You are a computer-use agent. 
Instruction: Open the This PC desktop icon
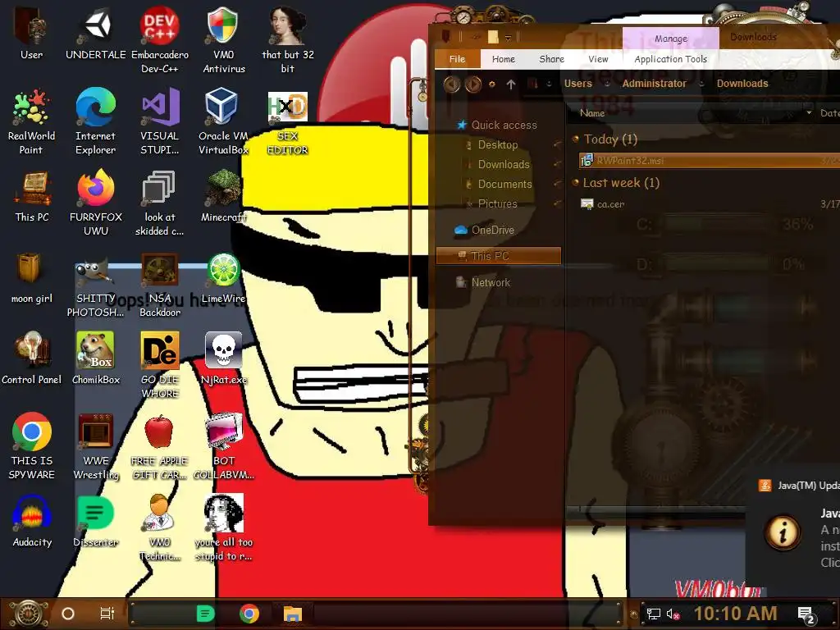pos(32,196)
